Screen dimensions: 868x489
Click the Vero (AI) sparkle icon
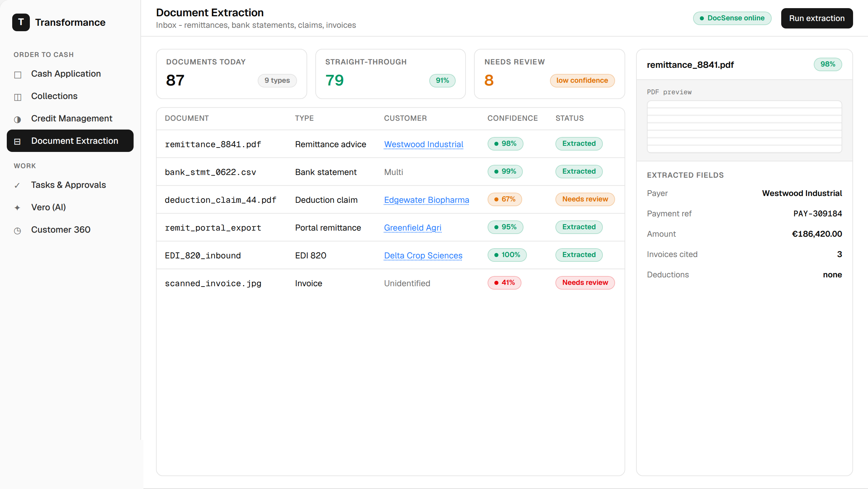(18, 208)
